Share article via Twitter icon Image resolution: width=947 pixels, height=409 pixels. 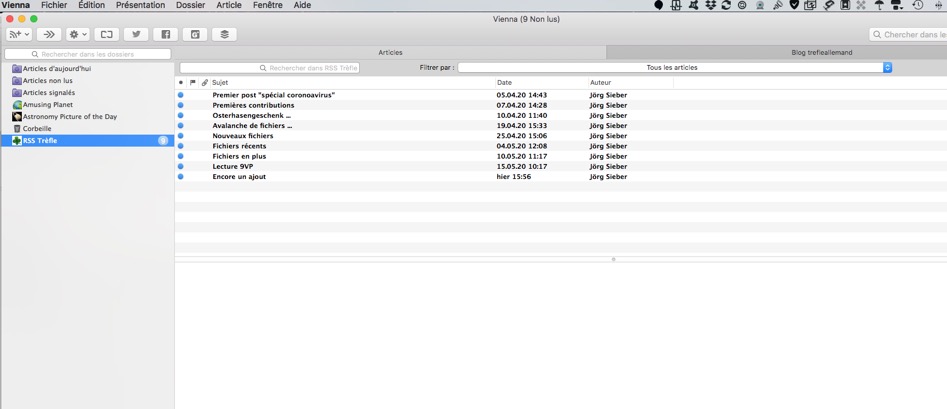[x=136, y=34]
